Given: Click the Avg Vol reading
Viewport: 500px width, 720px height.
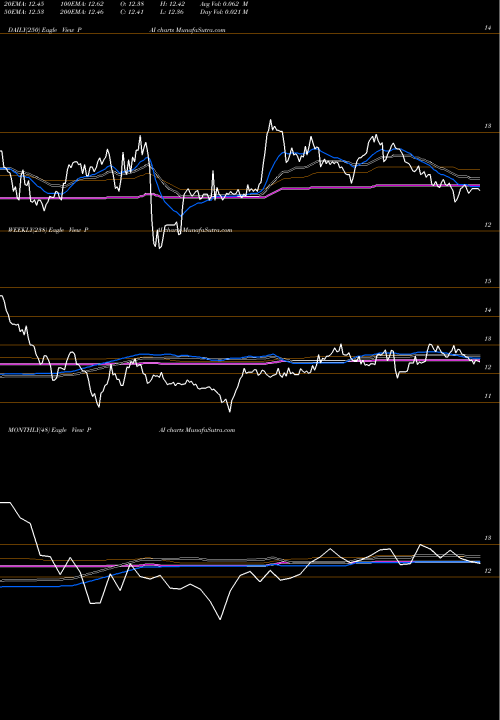Looking at the screenshot, I should pyautogui.click(x=224, y=4).
